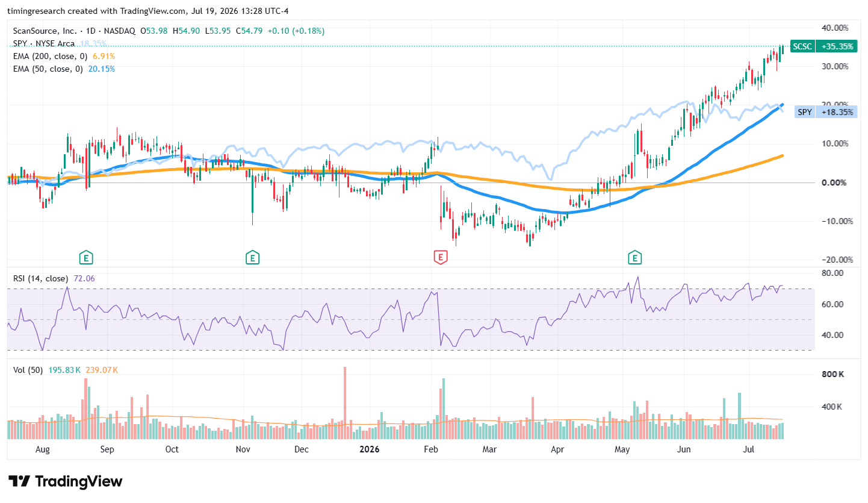Click the 30.00% price scale label
This screenshot has height=503, width=868.
coord(835,66)
